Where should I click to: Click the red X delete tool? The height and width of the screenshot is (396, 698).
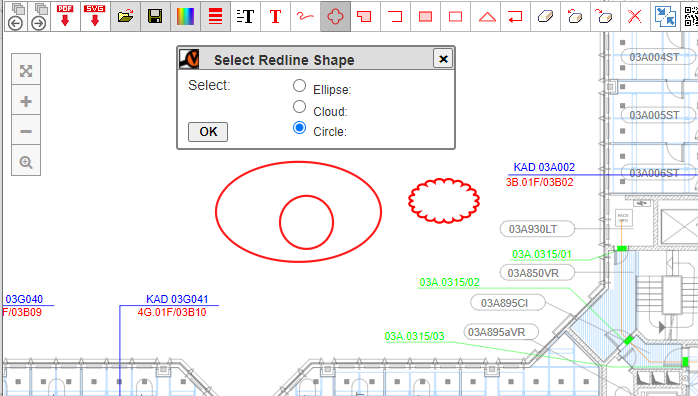635,16
